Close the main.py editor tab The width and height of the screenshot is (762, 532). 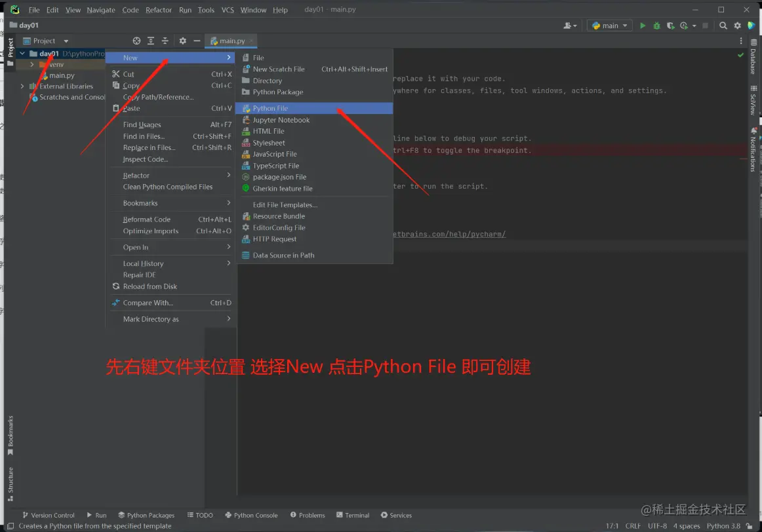251,41
